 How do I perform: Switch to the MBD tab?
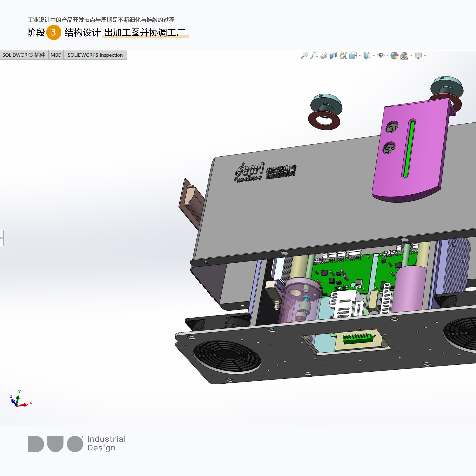coord(56,55)
